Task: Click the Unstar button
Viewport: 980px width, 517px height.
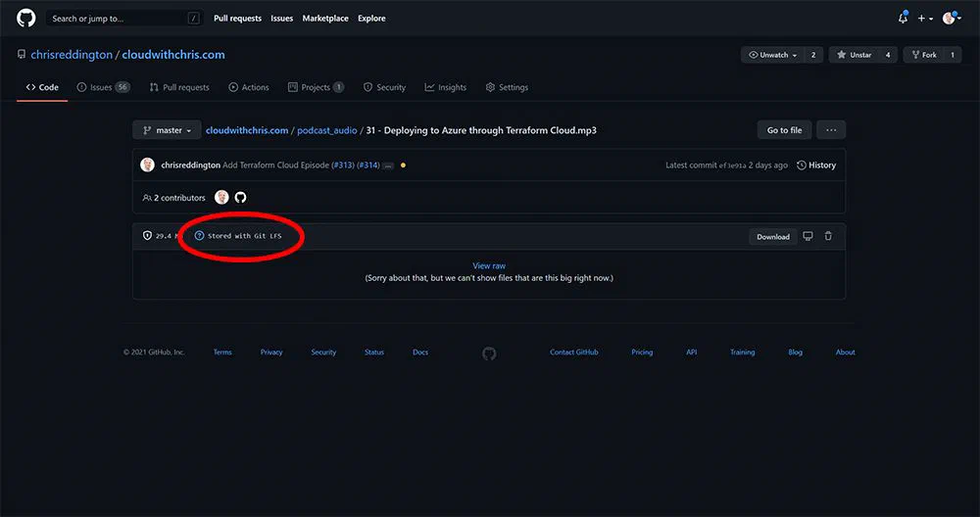Action: [854, 55]
